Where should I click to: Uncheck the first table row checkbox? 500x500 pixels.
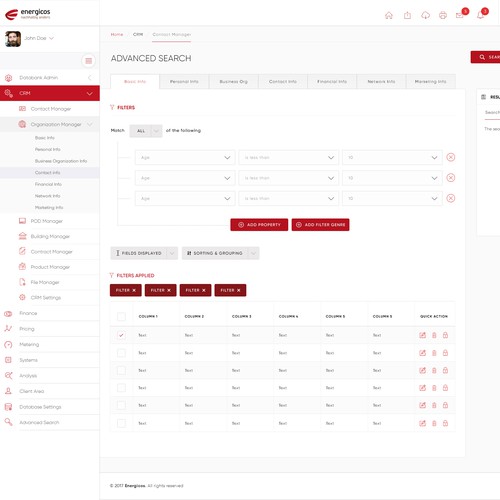[121, 335]
